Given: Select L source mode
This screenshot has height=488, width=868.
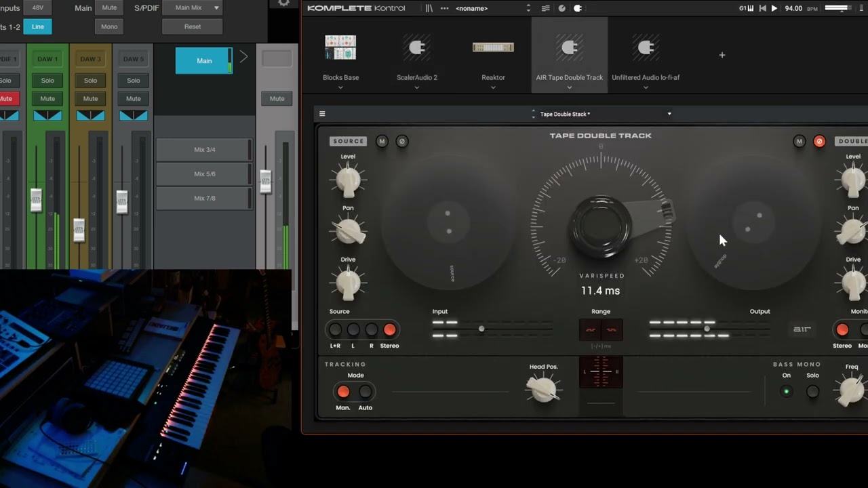Looking at the screenshot, I should pos(353,330).
